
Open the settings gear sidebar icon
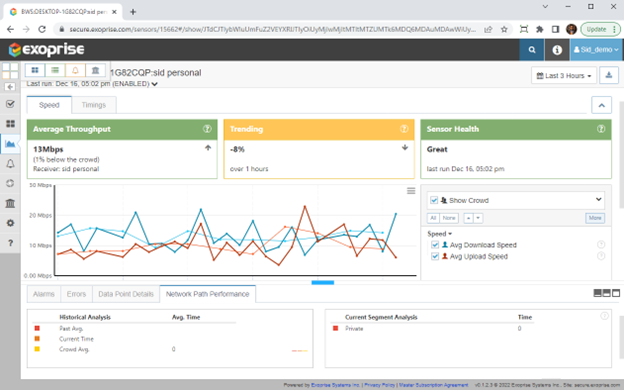coord(10,223)
